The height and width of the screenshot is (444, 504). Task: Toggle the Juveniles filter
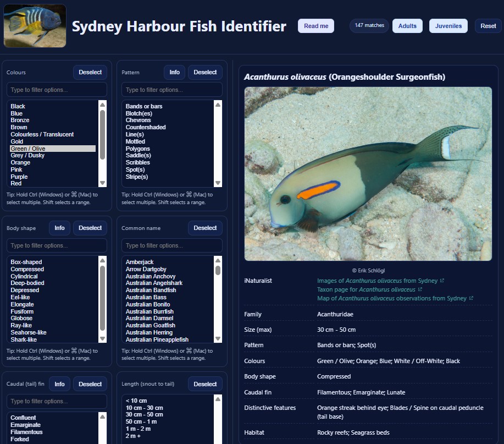[448, 26]
